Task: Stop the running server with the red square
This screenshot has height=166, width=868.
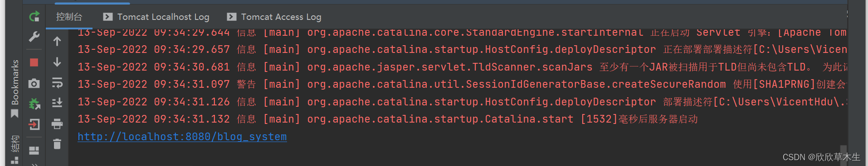Action: pyautogui.click(x=34, y=62)
